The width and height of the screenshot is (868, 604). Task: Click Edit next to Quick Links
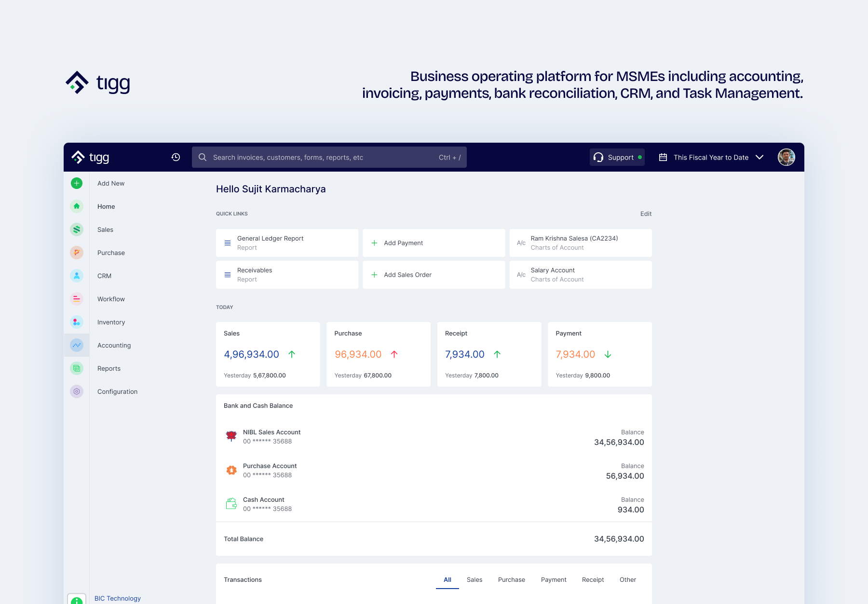[x=646, y=214]
